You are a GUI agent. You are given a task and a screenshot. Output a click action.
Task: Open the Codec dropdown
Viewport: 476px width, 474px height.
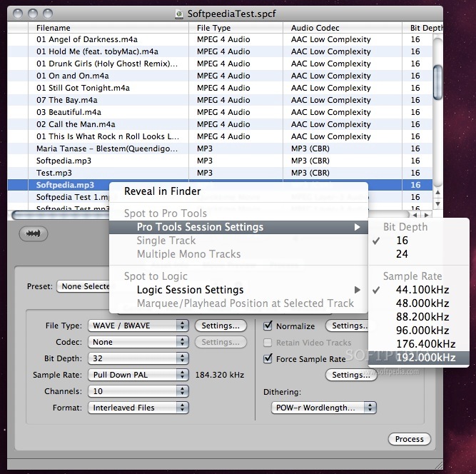[138, 342]
